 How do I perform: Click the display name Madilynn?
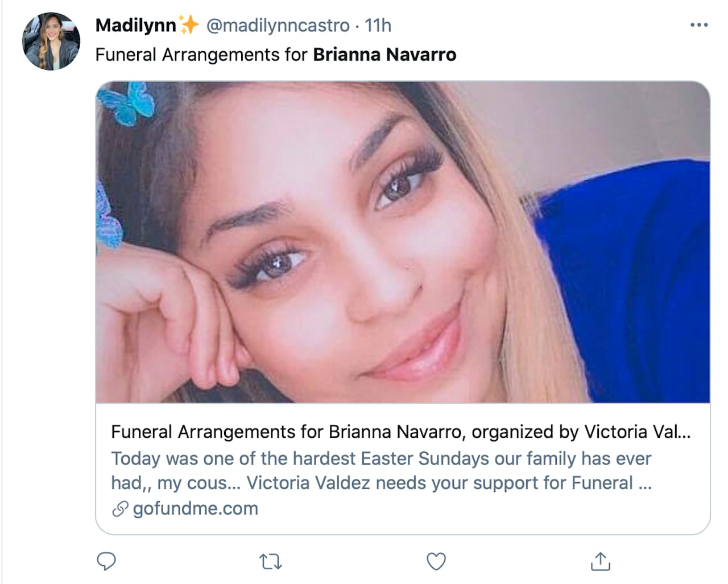click(136, 26)
